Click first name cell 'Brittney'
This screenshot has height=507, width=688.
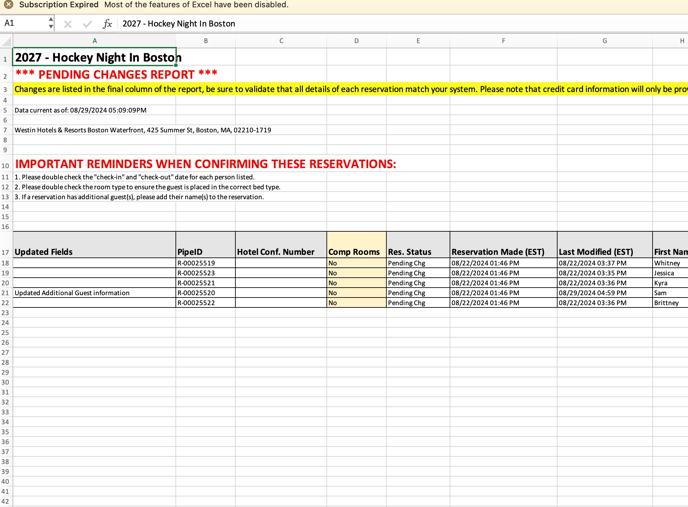(670, 302)
